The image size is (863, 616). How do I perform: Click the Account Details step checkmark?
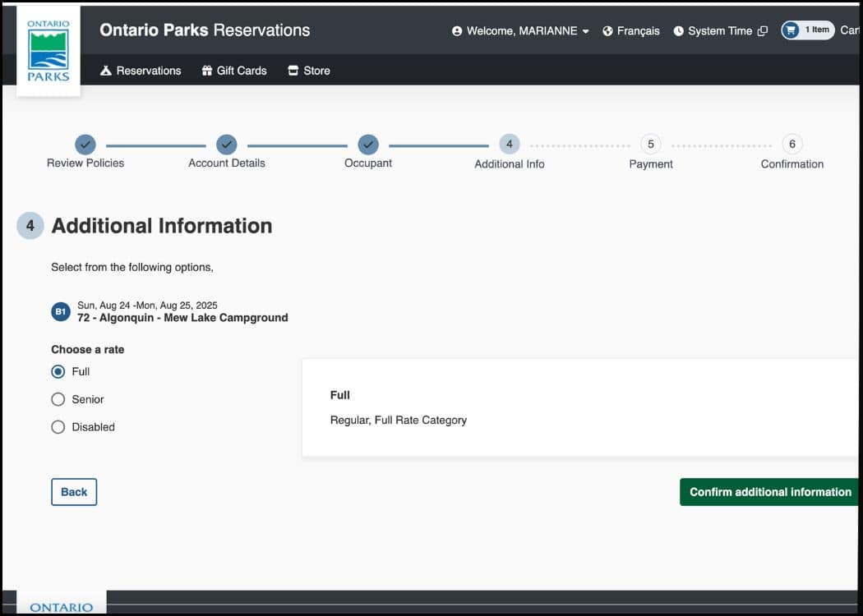[227, 145]
